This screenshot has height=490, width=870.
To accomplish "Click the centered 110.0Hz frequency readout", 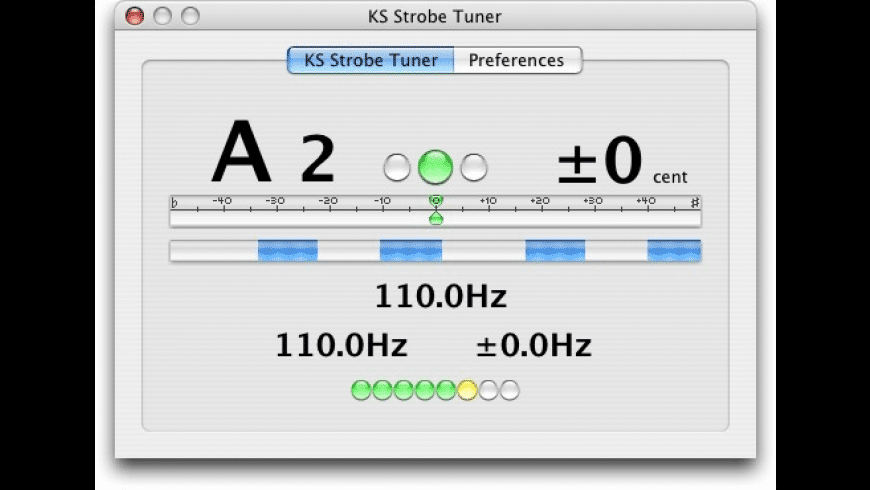I will pos(441,296).
